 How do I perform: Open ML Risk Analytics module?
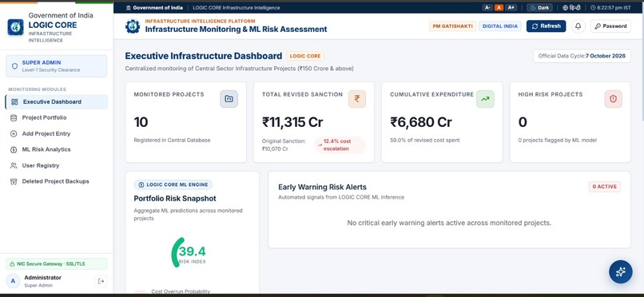57,150
